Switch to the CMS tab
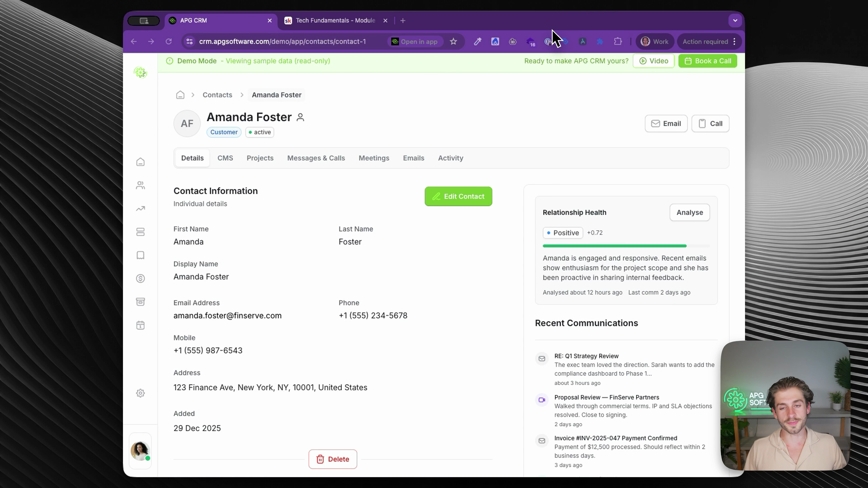Viewport: 868px width, 488px height. click(225, 158)
